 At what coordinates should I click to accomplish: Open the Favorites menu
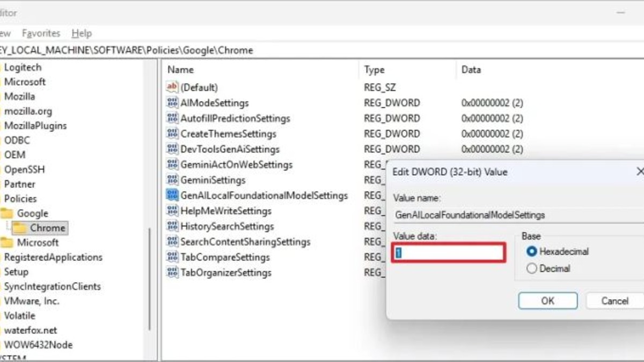[41, 33]
